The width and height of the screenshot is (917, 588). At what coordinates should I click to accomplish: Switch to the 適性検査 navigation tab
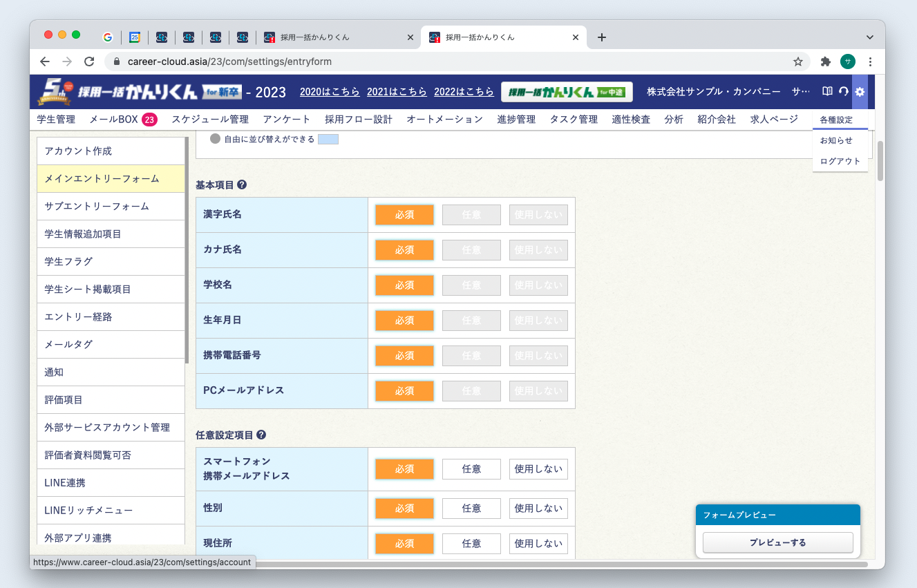click(630, 118)
